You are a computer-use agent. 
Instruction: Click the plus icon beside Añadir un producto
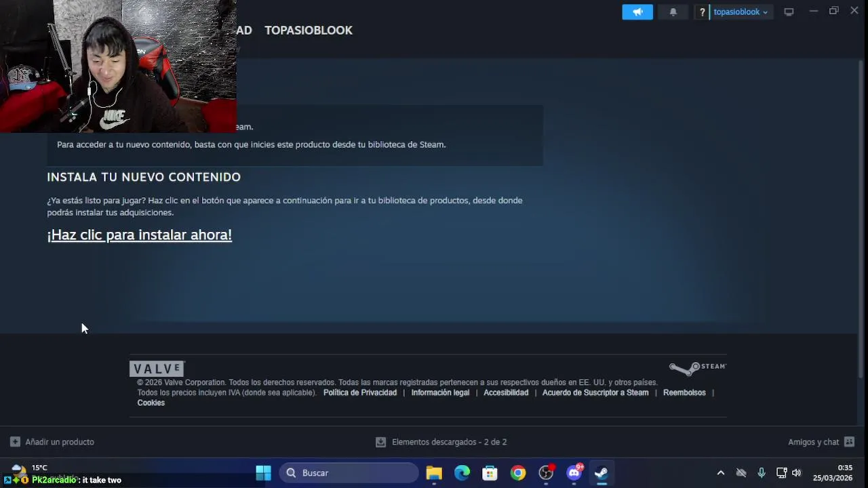[15, 442]
